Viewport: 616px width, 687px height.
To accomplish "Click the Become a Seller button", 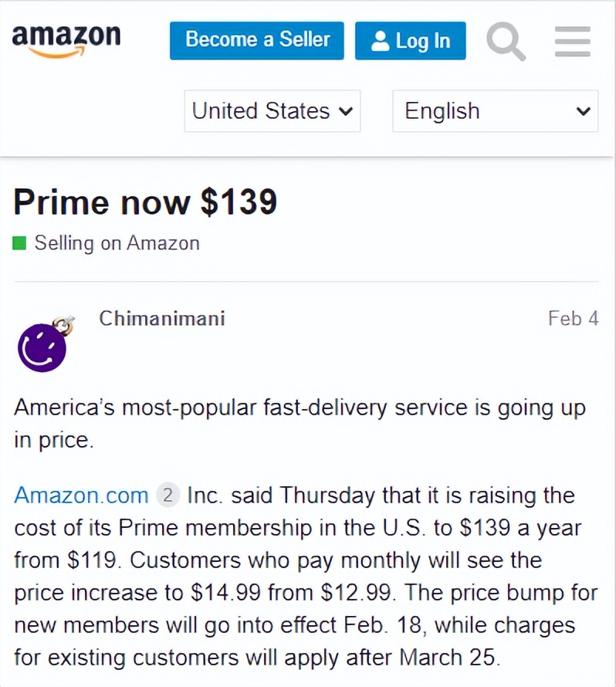I will (x=256, y=41).
